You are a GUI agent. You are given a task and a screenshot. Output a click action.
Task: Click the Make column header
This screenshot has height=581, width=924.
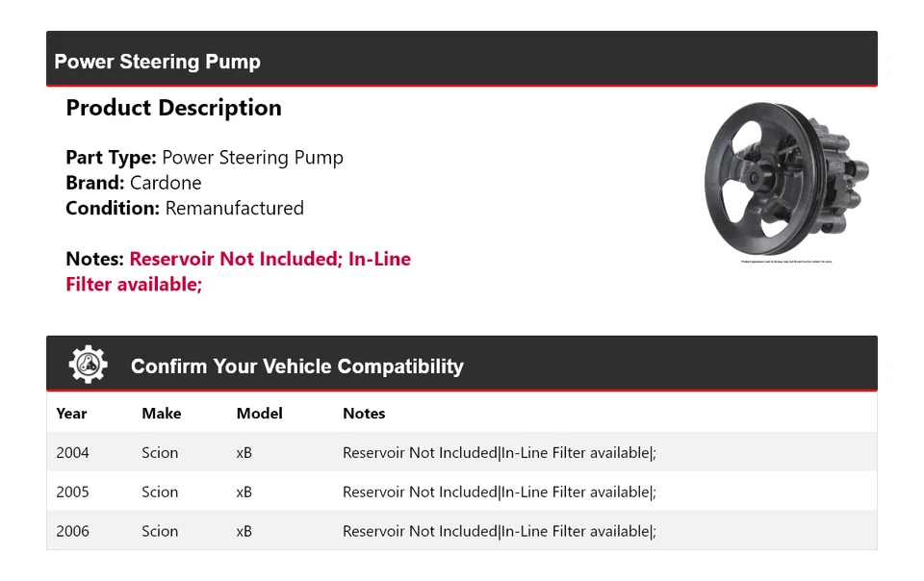pos(161,414)
